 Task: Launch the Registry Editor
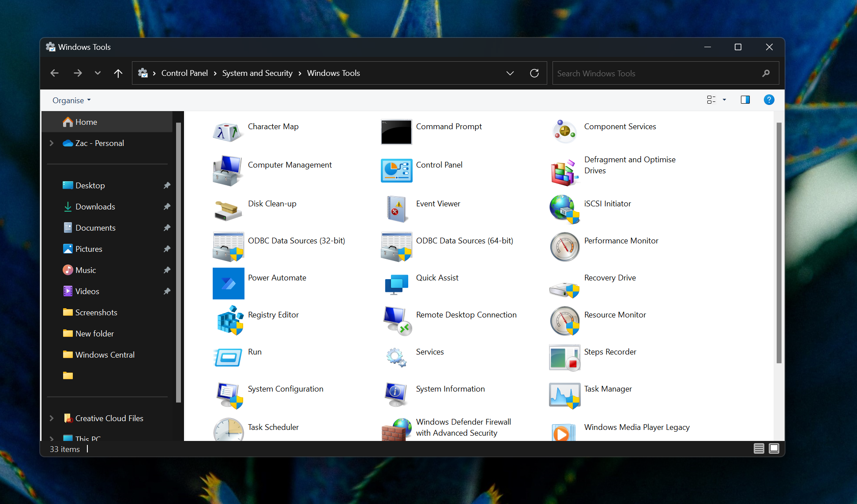pos(273,314)
